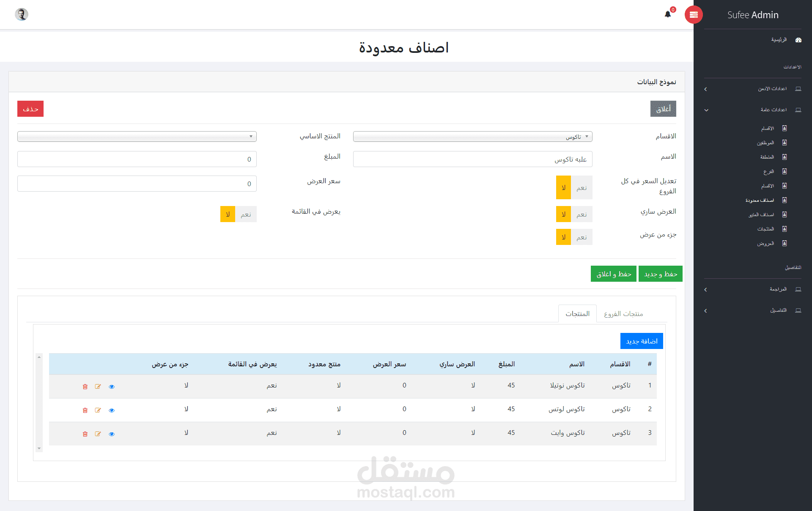
Task: Click the table's vertical scrollbar down arrow
Action: (x=39, y=448)
